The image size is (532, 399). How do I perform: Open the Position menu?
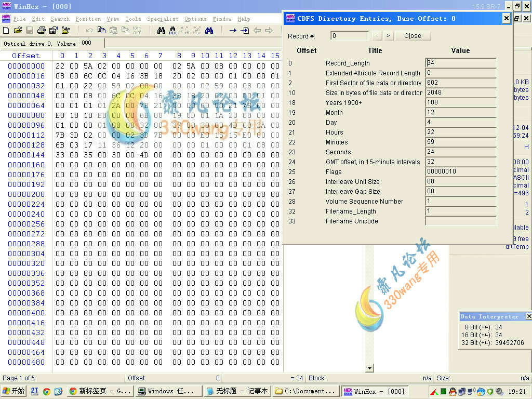(x=88, y=19)
